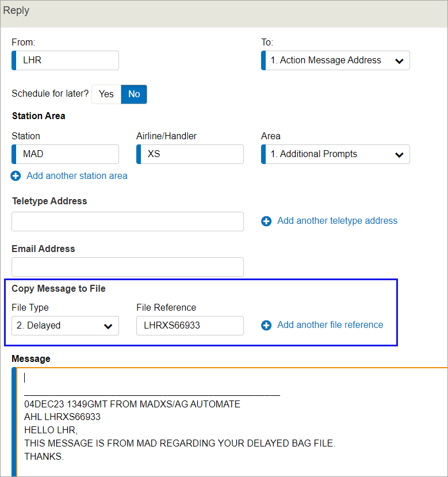Viewport: 448px width, 477px height.
Task: Open the File Type dropdown showing Delayed
Action: (x=65, y=326)
